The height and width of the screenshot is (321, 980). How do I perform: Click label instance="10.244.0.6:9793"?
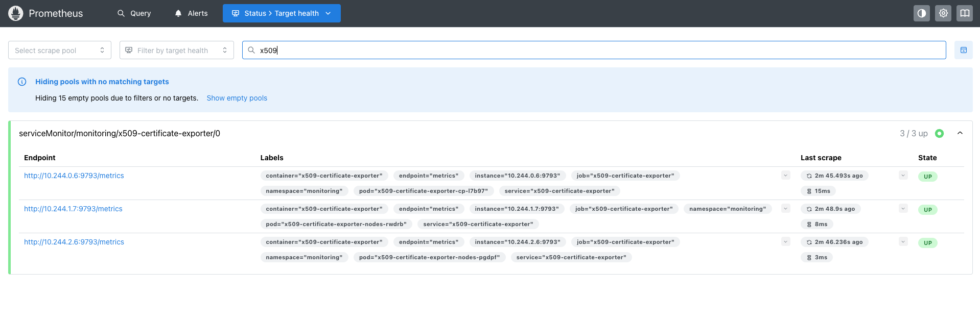pyautogui.click(x=518, y=176)
